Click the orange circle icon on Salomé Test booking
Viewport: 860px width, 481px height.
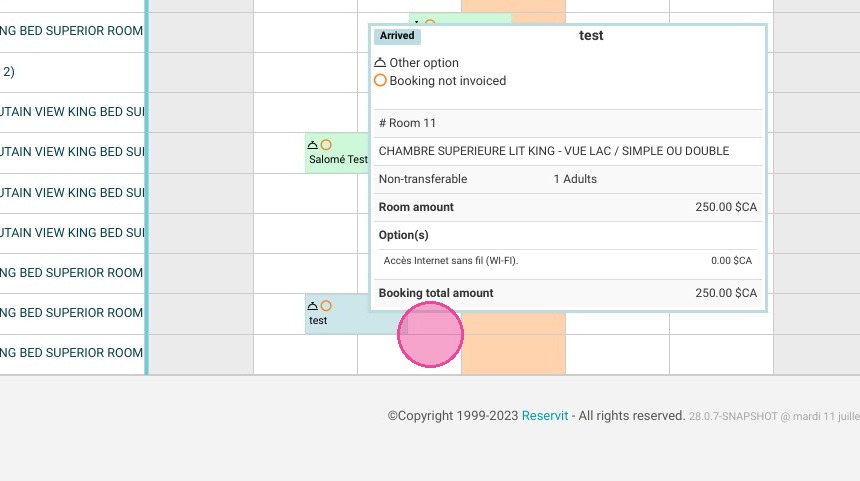(326, 145)
